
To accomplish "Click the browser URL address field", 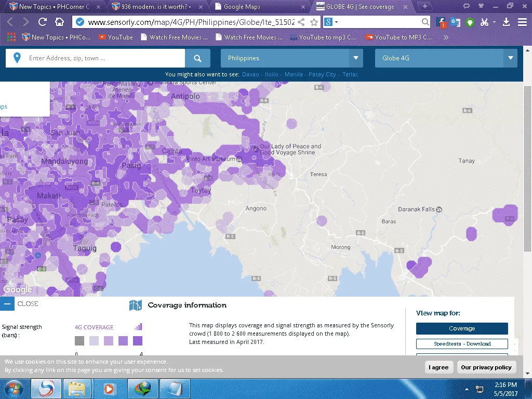I will point(191,22).
